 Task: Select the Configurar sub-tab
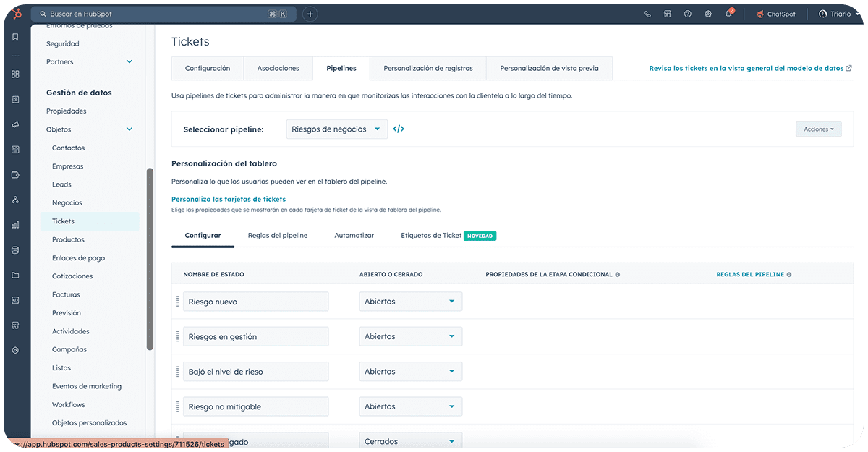pos(203,235)
